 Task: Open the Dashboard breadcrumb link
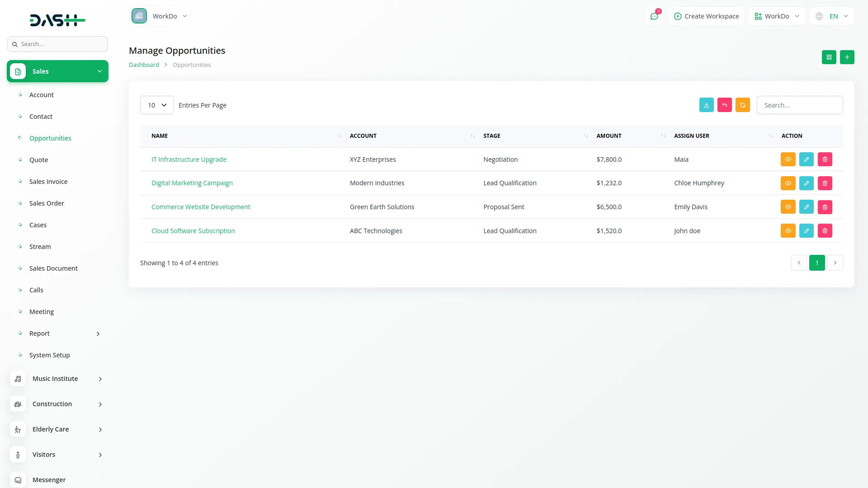(x=144, y=65)
